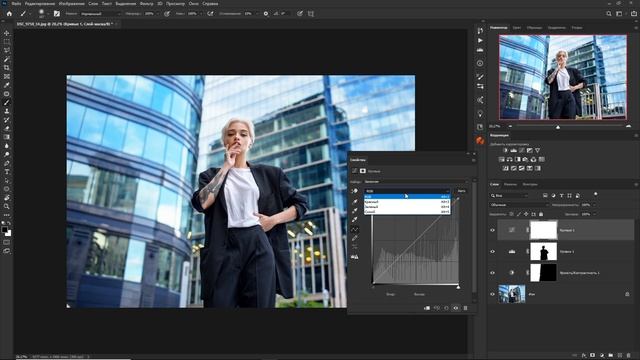Open the Файл menu
This screenshot has height=360, width=640.
pos(16,3)
